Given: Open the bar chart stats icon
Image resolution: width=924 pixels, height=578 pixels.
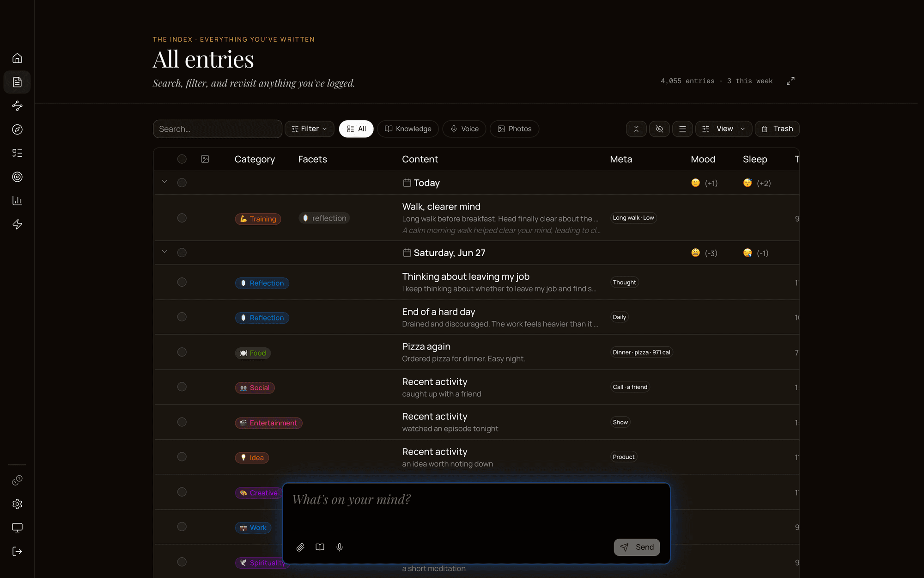Looking at the screenshot, I should 17,201.
